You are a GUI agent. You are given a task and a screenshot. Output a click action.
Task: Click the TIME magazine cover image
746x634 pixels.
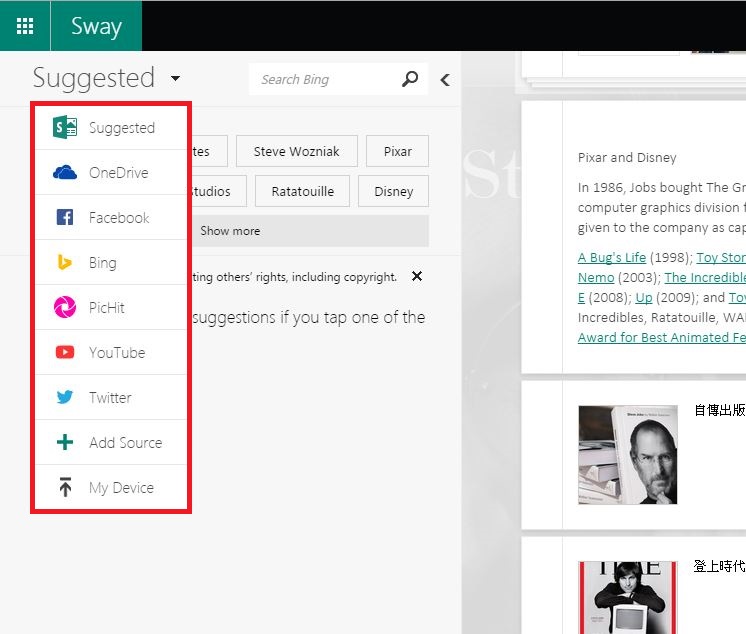pyautogui.click(x=628, y=597)
